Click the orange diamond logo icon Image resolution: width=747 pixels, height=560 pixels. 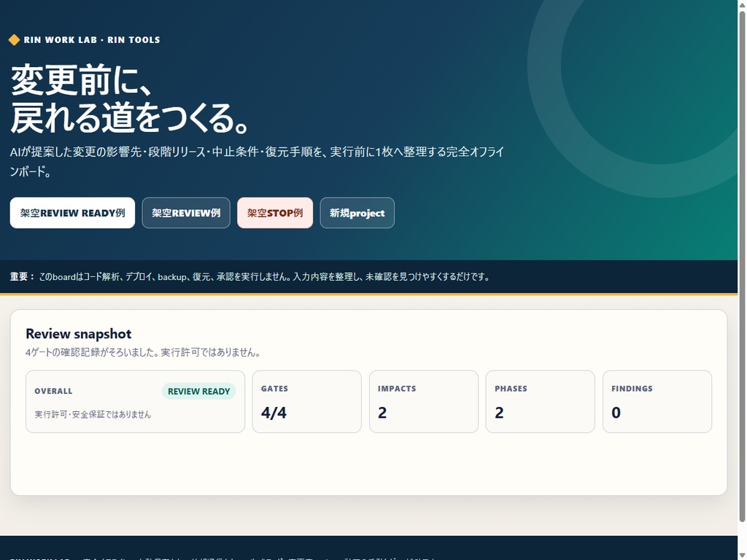(x=15, y=40)
